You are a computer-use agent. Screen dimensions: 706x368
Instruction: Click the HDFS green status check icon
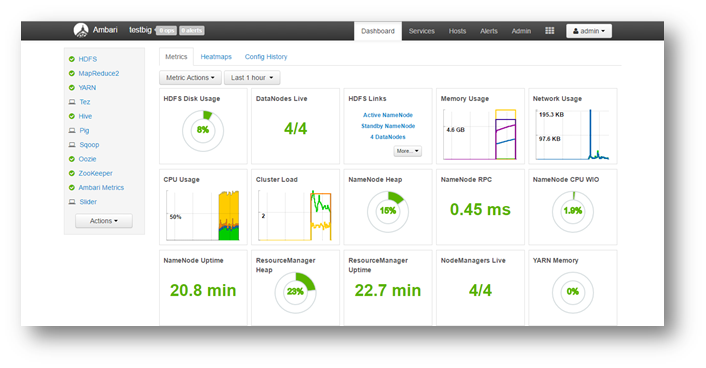[72, 59]
